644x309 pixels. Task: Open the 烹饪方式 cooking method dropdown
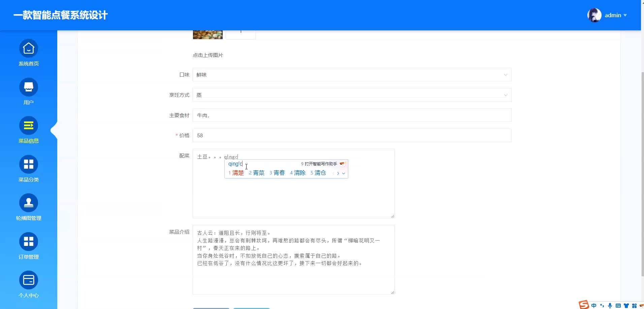tap(351, 95)
